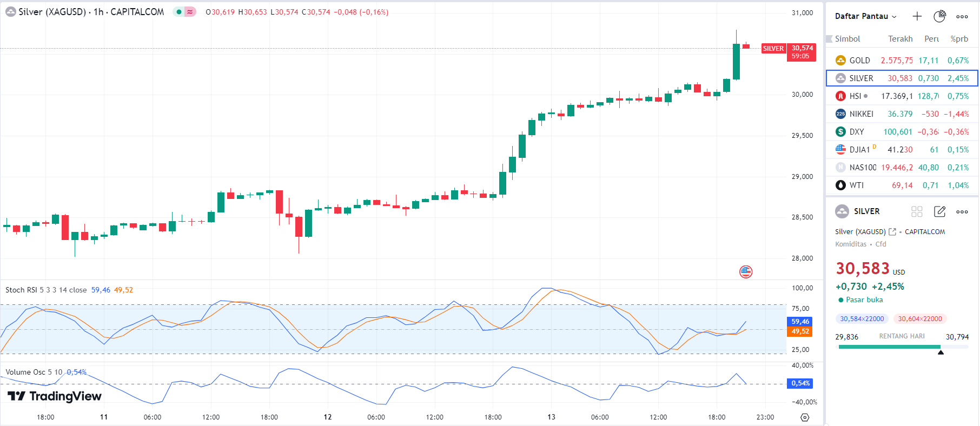Click the bid price 30,584×22000 button

click(x=862, y=319)
